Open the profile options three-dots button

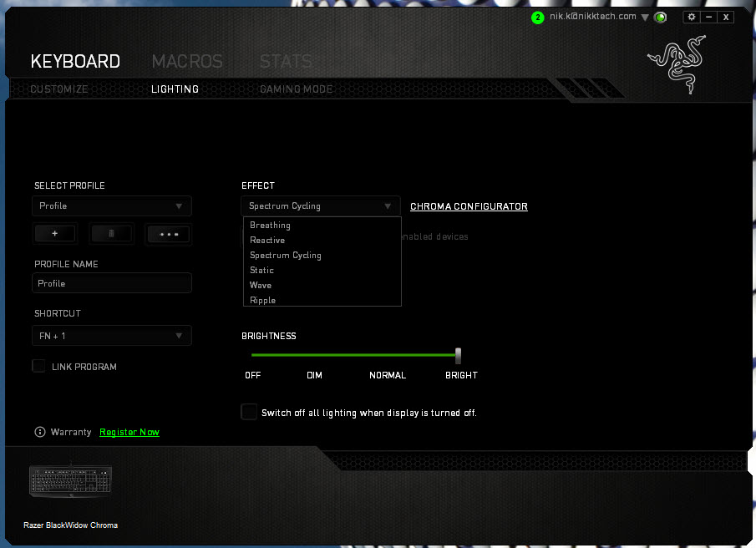[168, 234]
